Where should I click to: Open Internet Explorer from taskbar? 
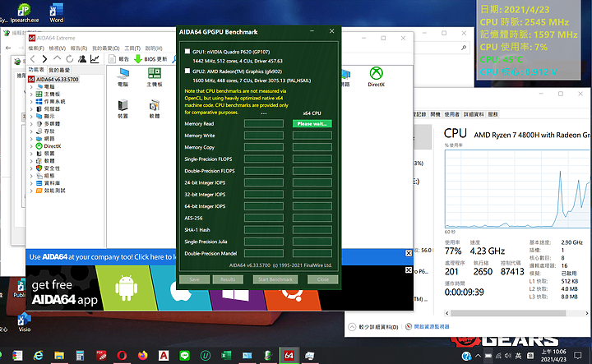click(38, 355)
